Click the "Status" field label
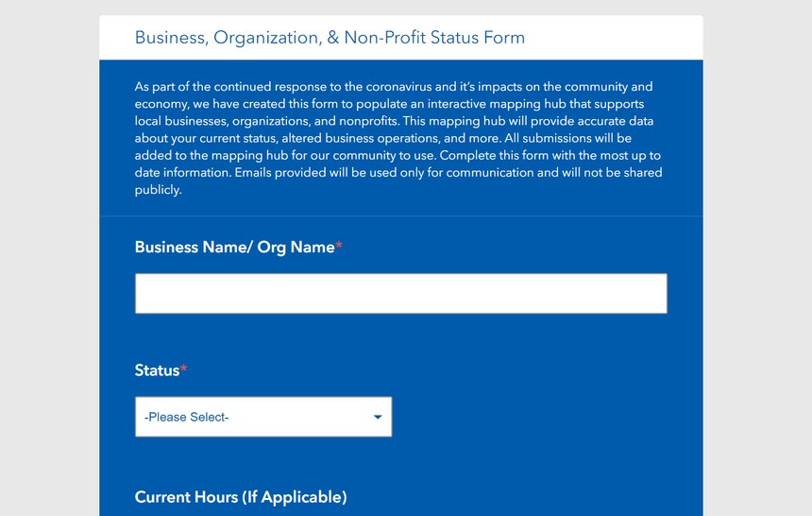Viewport: 812px width, 516px height. coord(157,370)
